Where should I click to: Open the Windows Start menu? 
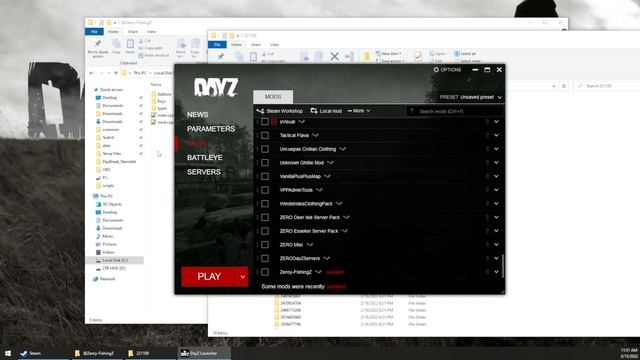[x=8, y=353]
